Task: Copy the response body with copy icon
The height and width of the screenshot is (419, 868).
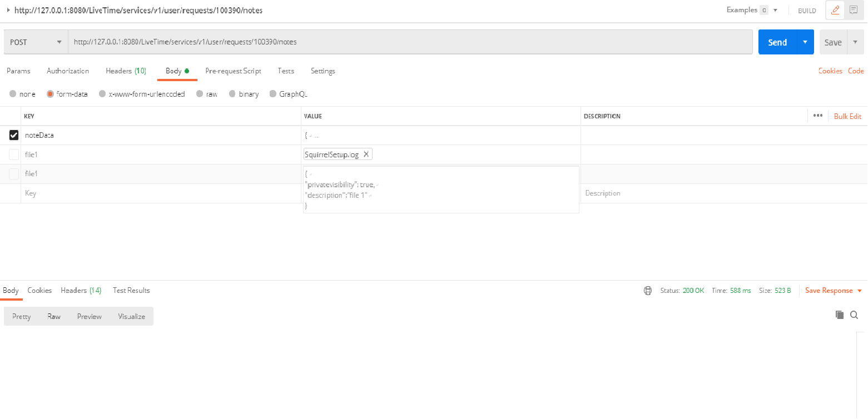Action: click(840, 315)
